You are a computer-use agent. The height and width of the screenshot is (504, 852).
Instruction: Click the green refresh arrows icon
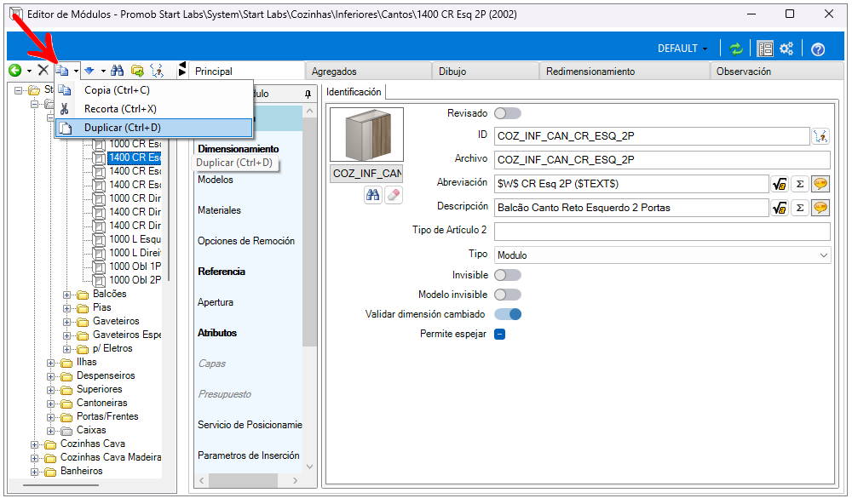[736, 49]
